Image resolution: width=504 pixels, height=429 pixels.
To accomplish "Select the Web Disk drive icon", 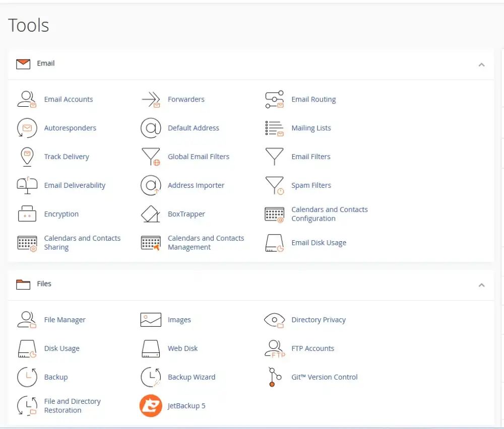I will pyautogui.click(x=150, y=348).
